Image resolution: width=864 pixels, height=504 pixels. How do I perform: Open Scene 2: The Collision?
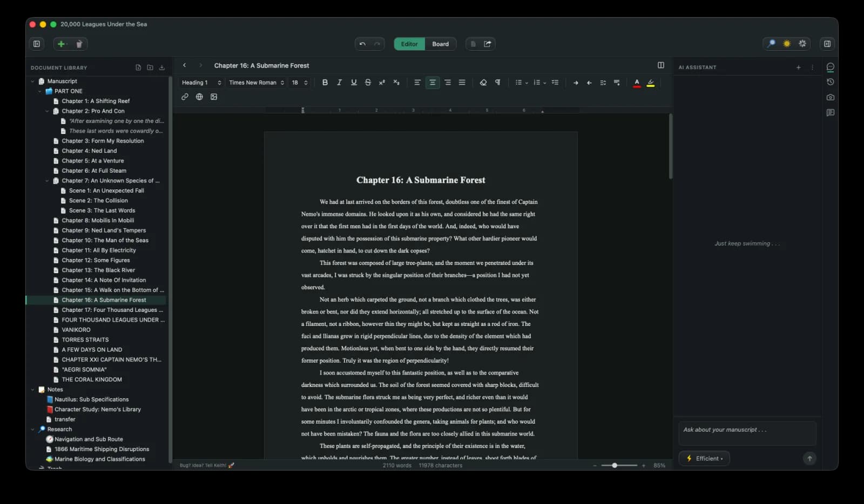click(x=98, y=200)
